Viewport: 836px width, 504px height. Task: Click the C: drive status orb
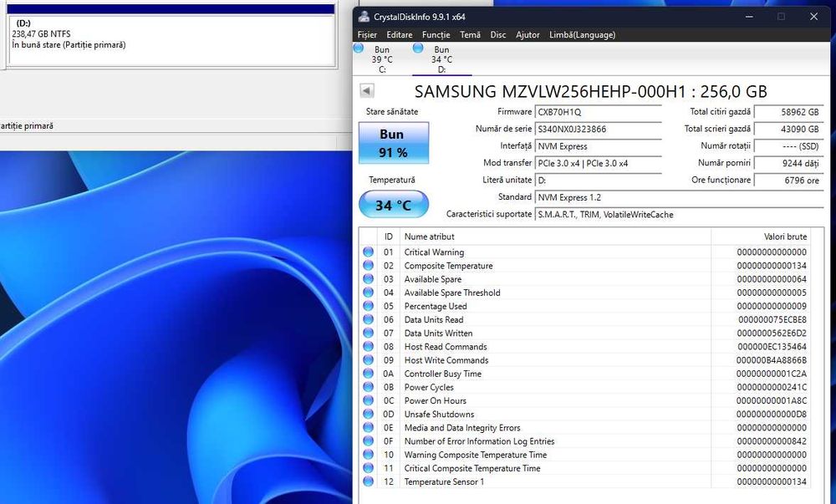click(x=359, y=48)
